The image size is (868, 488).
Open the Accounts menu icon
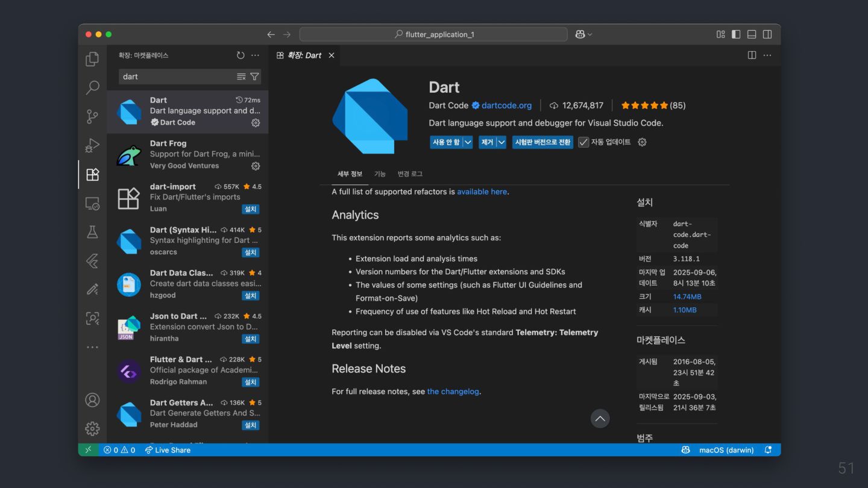pyautogui.click(x=92, y=400)
